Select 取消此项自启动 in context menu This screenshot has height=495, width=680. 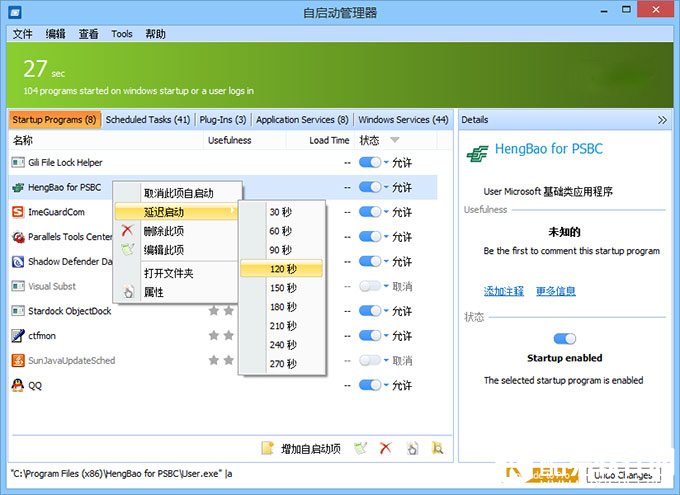178,193
